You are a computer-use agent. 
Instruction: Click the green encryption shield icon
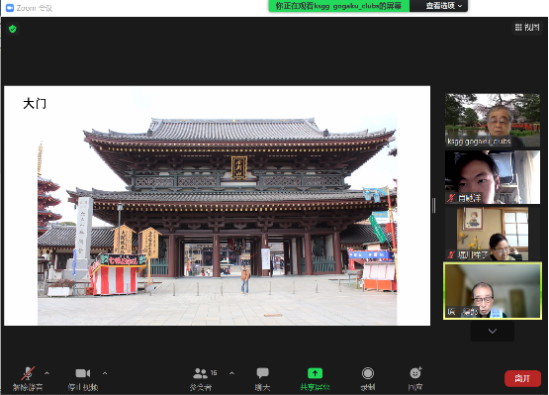pos(13,29)
